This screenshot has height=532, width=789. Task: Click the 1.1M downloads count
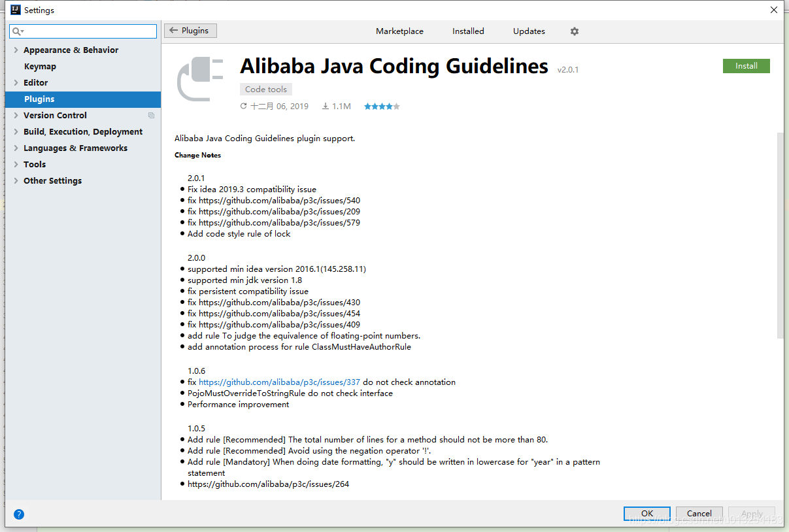(341, 106)
